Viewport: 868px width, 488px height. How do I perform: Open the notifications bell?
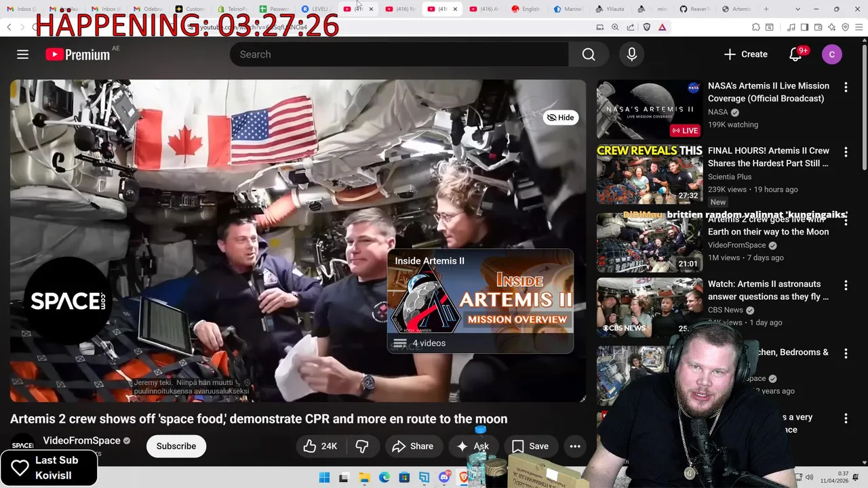coord(795,54)
